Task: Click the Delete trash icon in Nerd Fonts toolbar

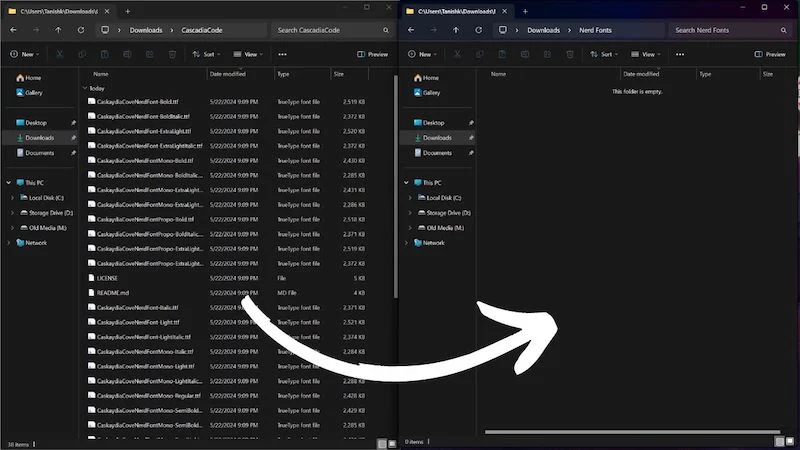Action: click(570, 54)
